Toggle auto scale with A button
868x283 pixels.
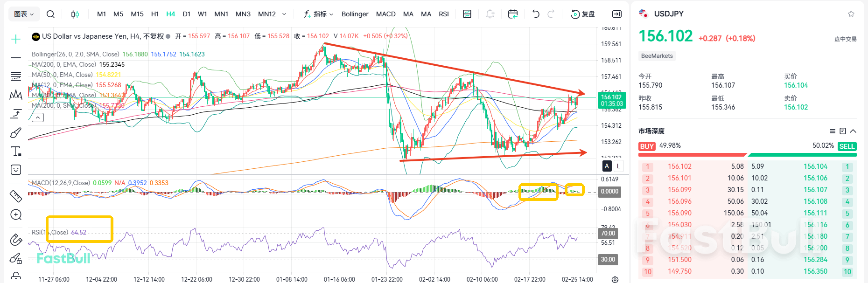(x=607, y=166)
